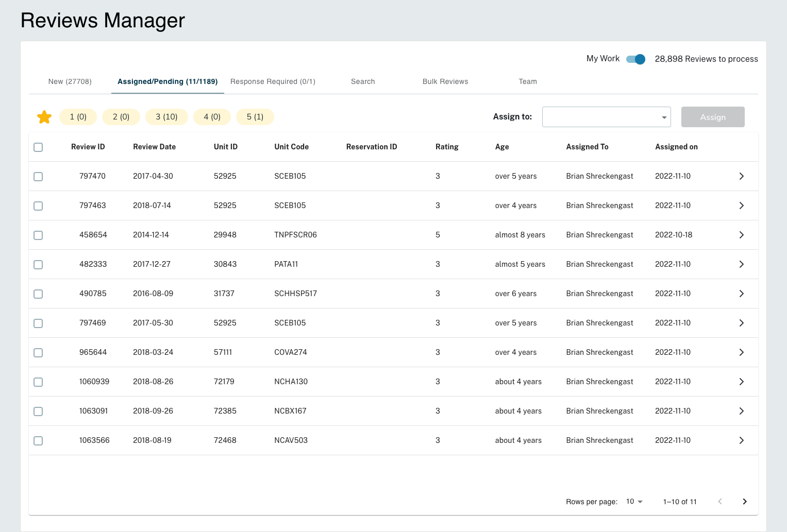This screenshot has width=787, height=532.
Task: Check the box for review 797463
Action: click(x=38, y=206)
